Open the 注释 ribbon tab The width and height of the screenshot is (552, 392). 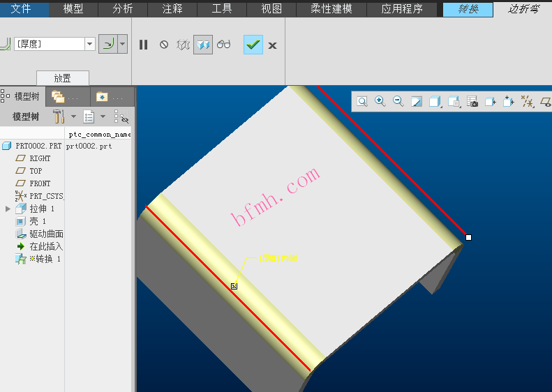172,8
